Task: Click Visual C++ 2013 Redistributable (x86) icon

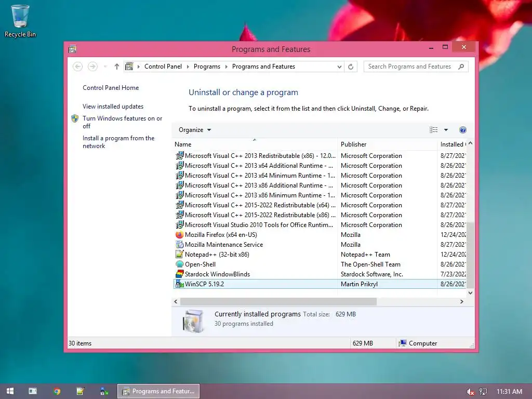Action: pyautogui.click(x=179, y=156)
